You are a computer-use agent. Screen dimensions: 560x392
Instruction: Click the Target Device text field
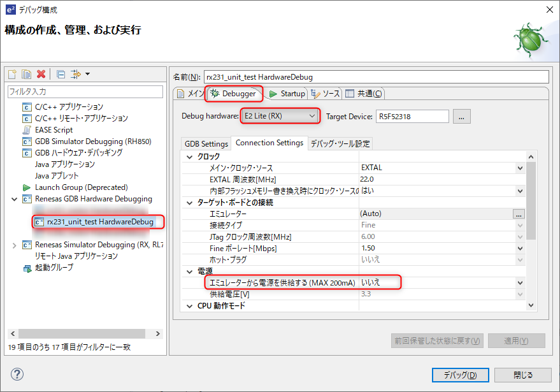click(412, 116)
